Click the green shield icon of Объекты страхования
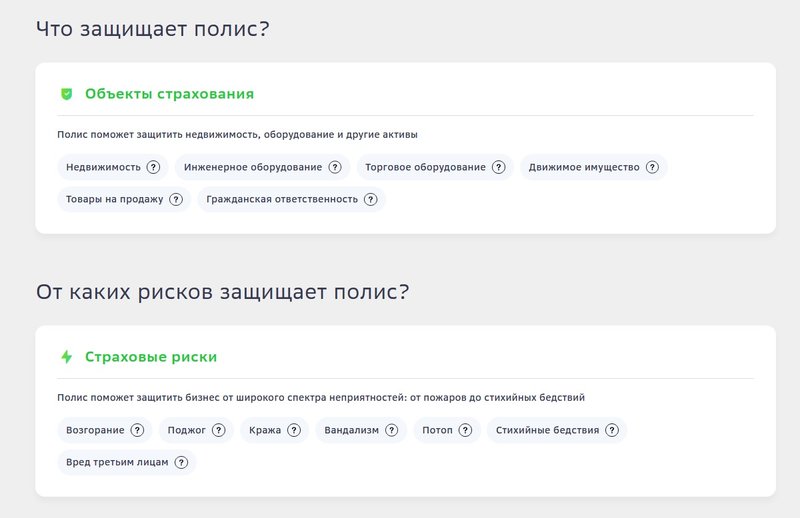Image resolution: width=800 pixels, height=518 pixels. tap(66, 94)
